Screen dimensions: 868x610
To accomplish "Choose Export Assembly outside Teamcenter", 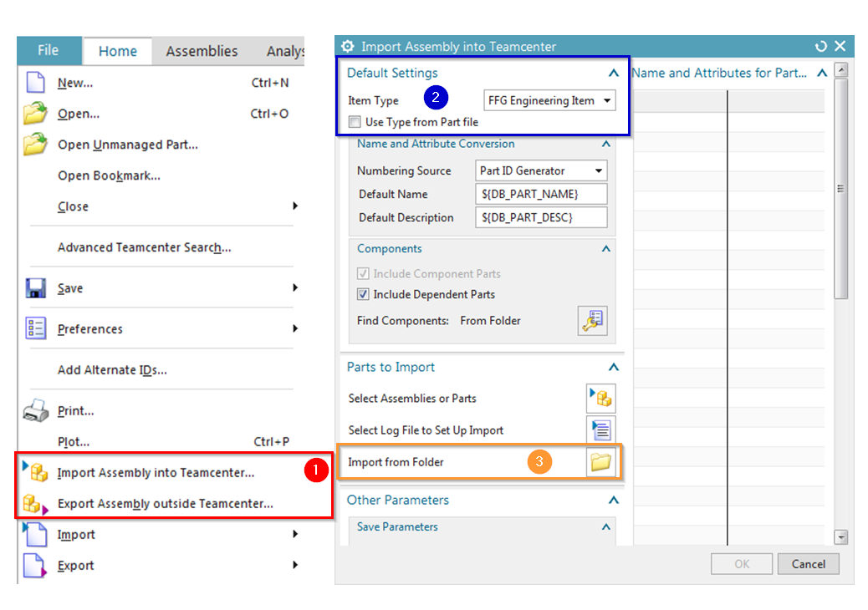I will click(165, 504).
